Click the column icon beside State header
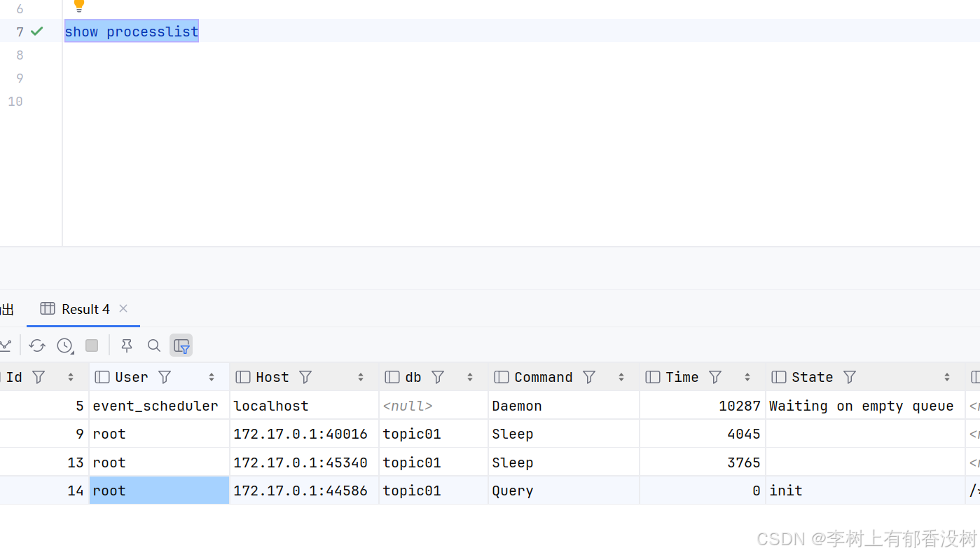Screen dimensions: 980x555 coord(779,377)
